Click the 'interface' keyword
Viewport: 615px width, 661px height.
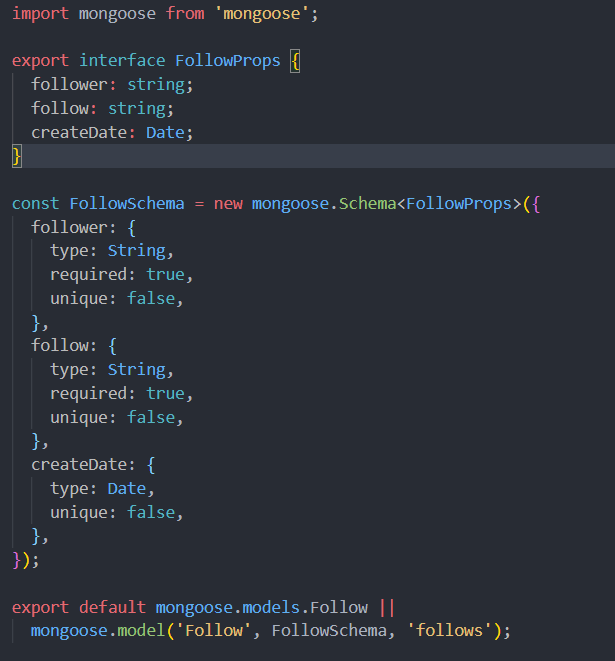pos(122,61)
